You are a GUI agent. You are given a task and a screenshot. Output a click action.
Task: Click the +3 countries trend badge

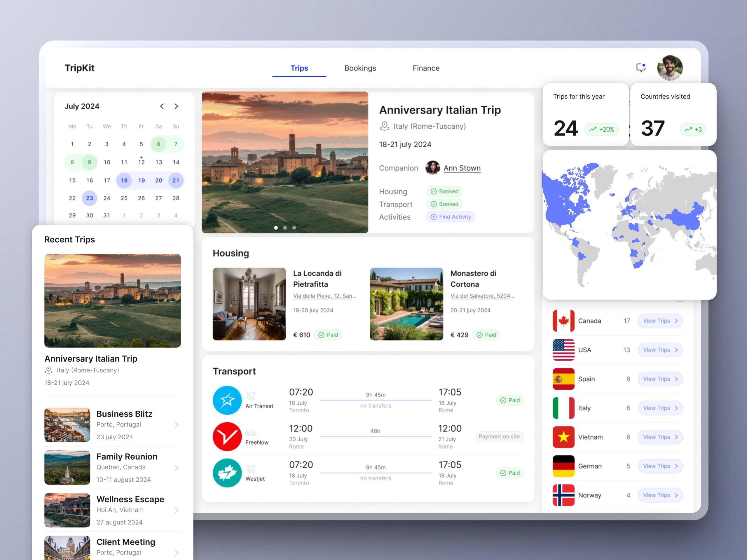693,129
